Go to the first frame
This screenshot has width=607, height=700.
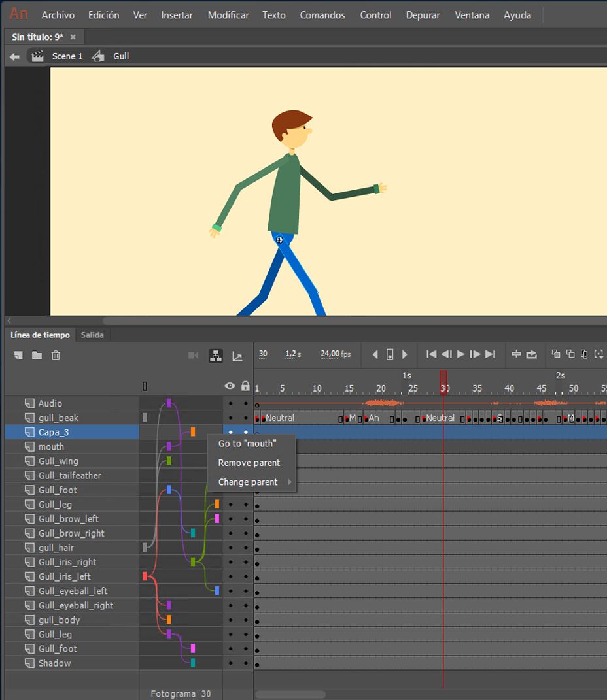coord(431,354)
